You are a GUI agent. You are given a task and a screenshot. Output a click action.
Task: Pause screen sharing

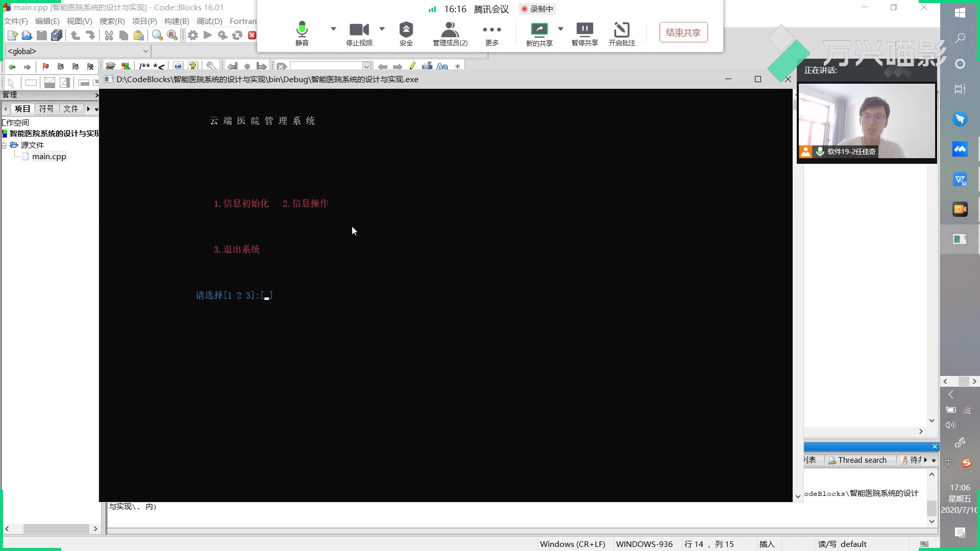pos(584,34)
